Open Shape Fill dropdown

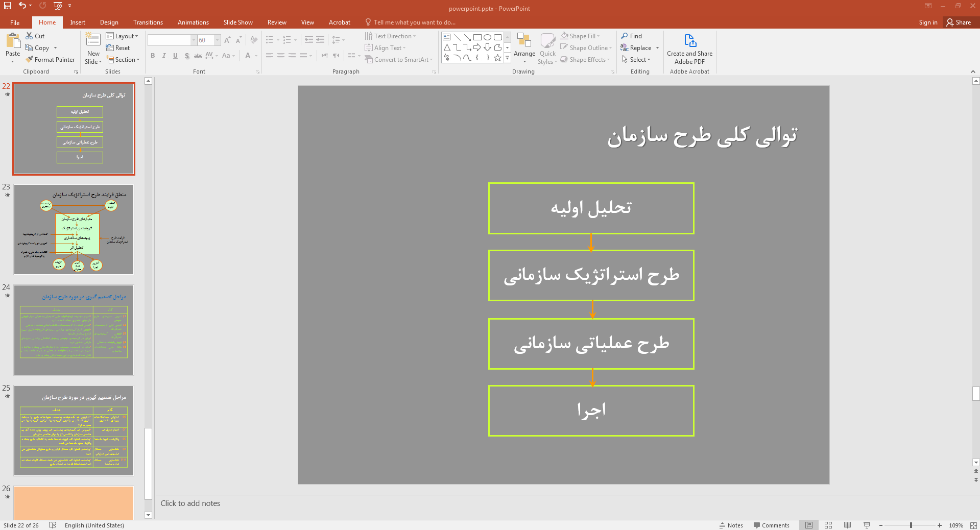click(x=580, y=36)
